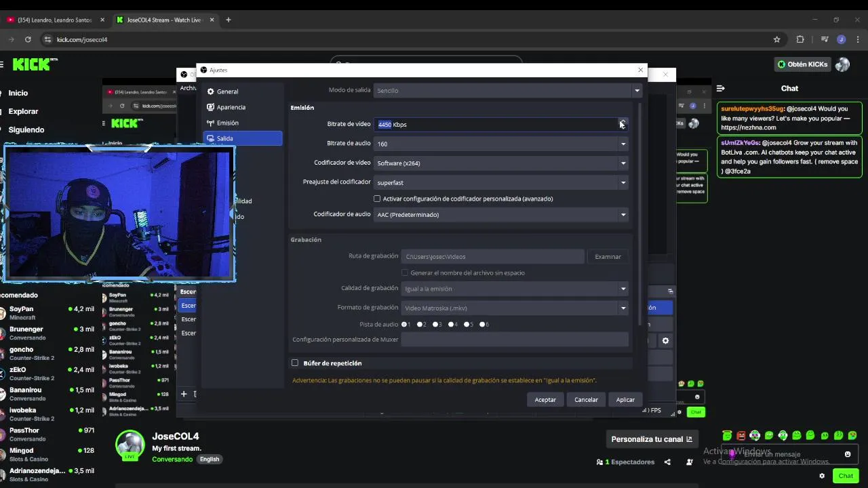The width and height of the screenshot is (868, 488).
Task: Click the share icon beside Espectadores
Action: (667, 462)
